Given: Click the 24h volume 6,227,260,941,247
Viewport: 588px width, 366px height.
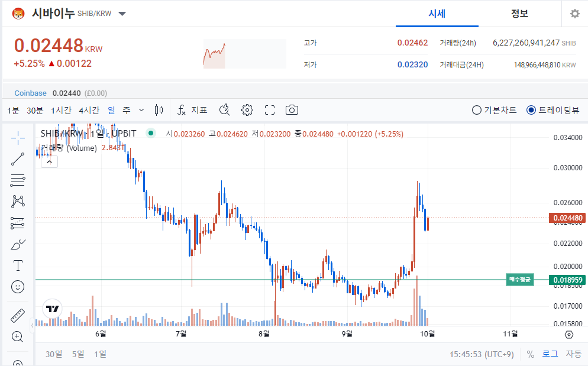Looking at the screenshot, I should click(x=526, y=43).
